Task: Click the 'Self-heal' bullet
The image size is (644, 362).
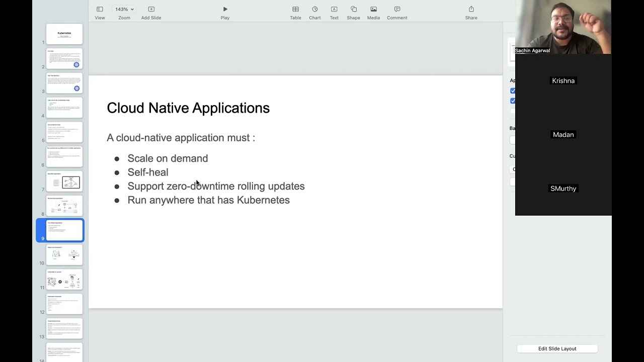Action: pos(148,172)
